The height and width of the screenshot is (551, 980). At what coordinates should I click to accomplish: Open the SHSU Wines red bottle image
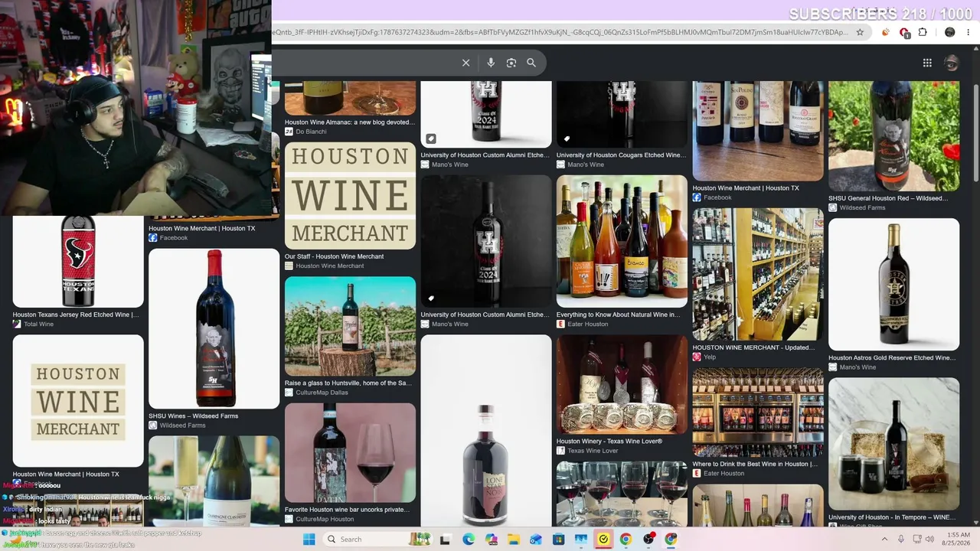click(x=214, y=329)
